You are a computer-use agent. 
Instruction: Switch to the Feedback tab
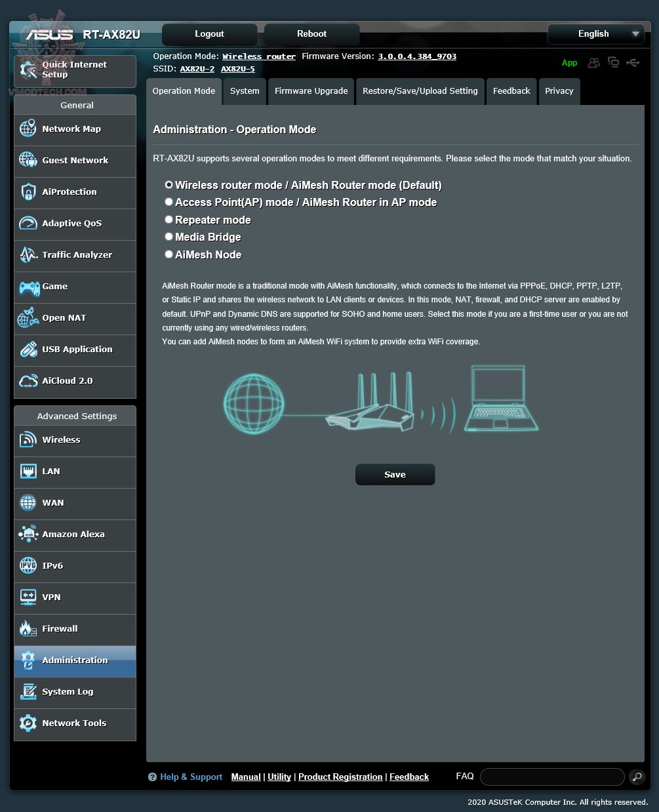point(511,91)
